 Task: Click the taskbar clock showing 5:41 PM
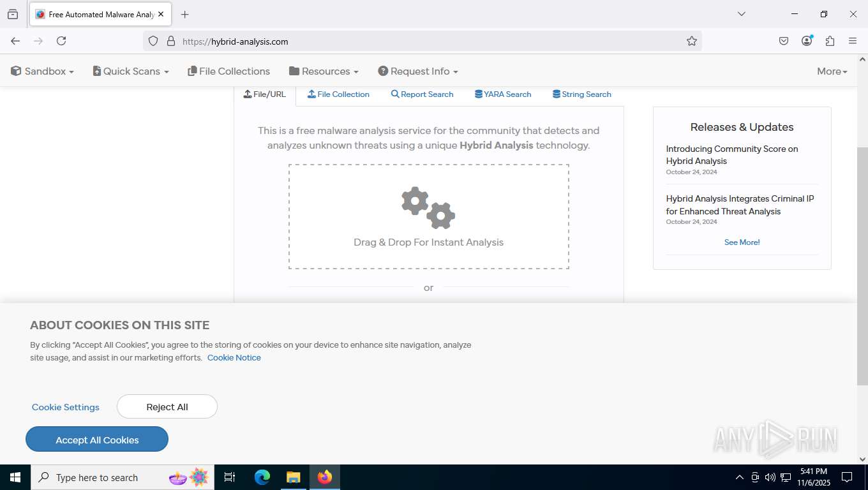click(x=813, y=477)
